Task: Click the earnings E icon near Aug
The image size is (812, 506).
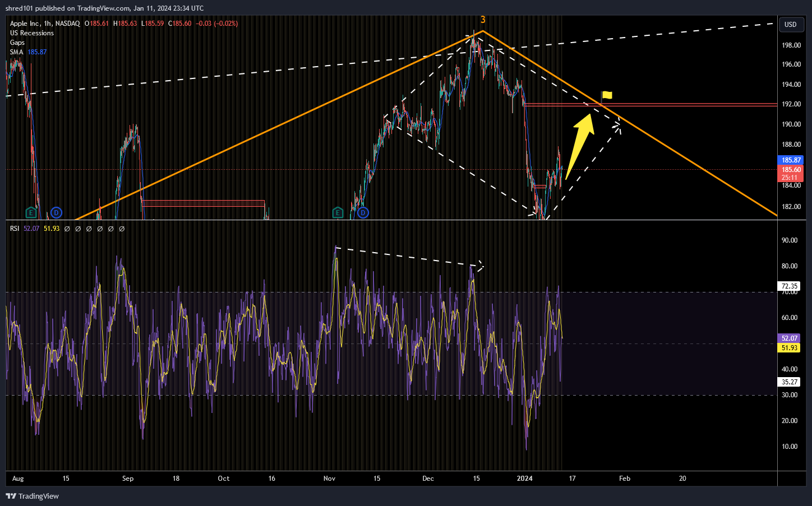Action: click(x=31, y=212)
